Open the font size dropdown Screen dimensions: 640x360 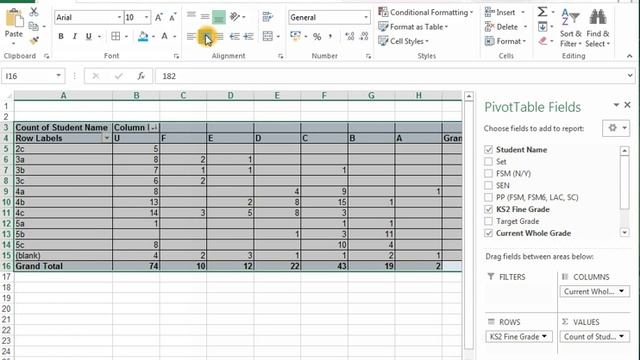tap(147, 17)
